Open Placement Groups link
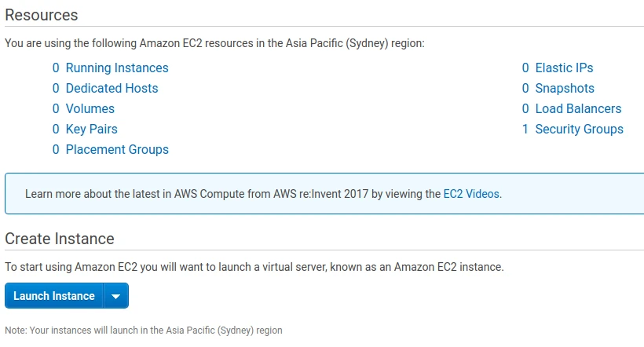This screenshot has height=347, width=644. 117,149
